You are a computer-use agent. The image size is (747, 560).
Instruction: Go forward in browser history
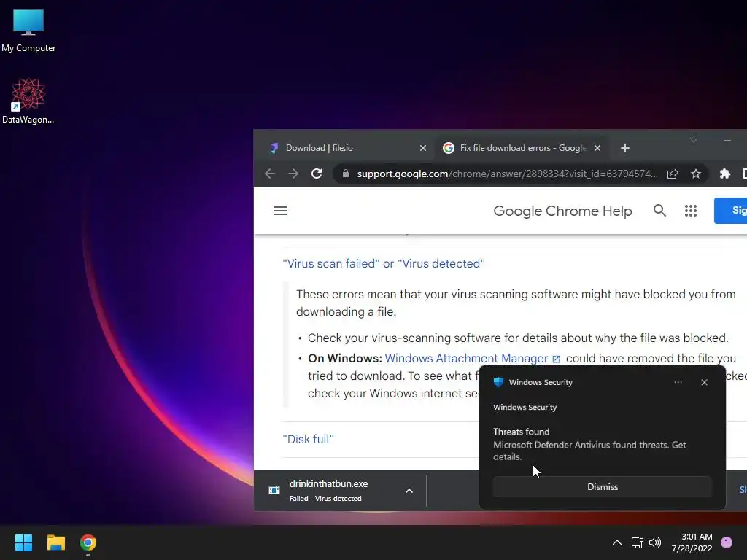pos(293,174)
